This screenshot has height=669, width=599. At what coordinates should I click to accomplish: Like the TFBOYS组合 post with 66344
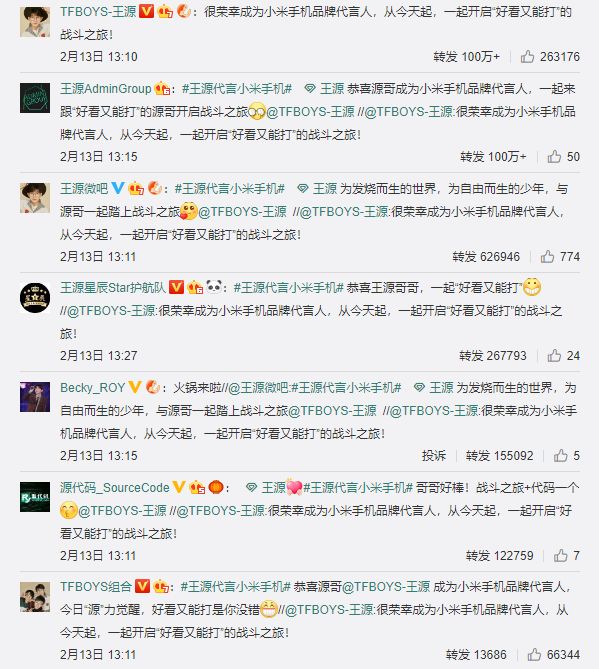(534, 654)
